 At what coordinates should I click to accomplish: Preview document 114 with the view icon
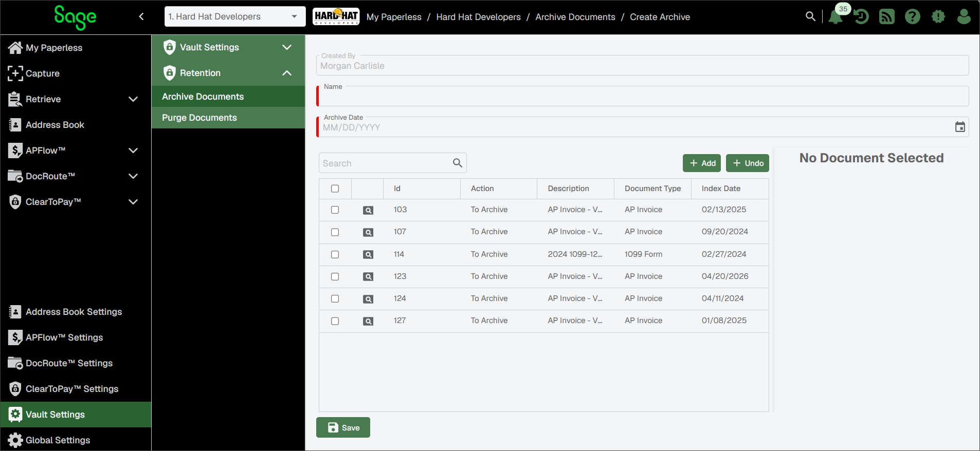coord(368,254)
